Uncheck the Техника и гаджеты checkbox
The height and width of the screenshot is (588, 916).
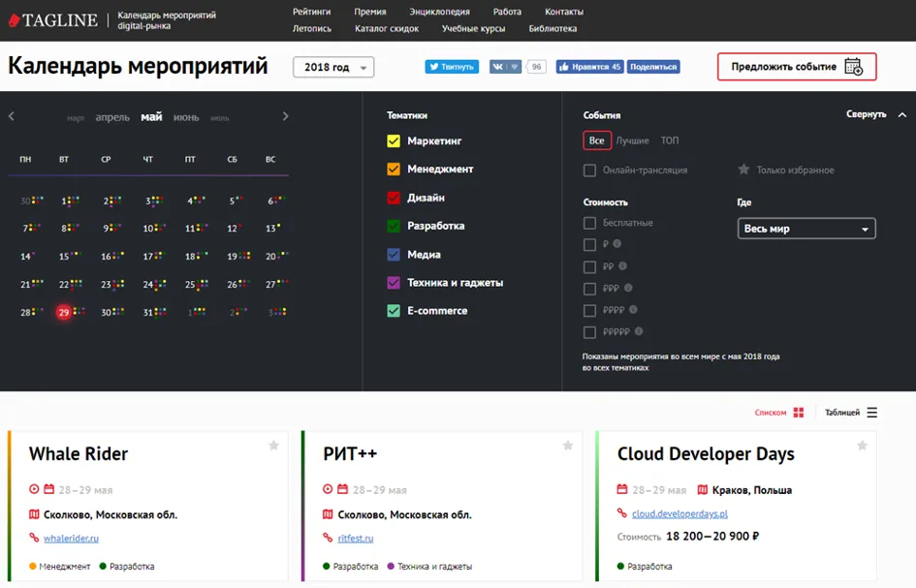pos(394,283)
